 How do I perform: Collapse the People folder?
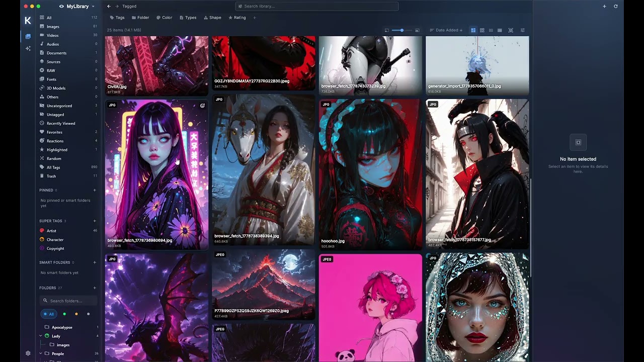(41, 353)
